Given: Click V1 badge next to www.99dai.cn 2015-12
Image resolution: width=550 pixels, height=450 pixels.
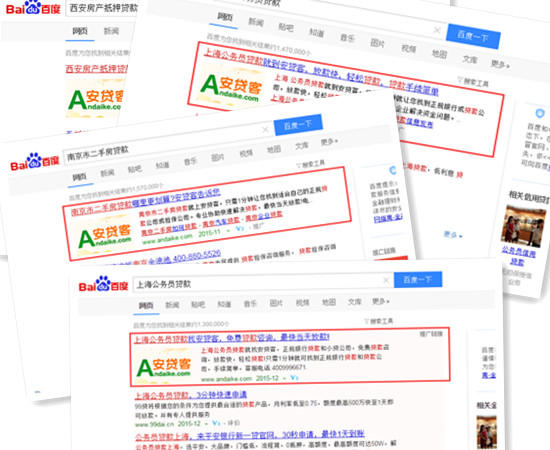Looking at the screenshot, I should point(216,423).
